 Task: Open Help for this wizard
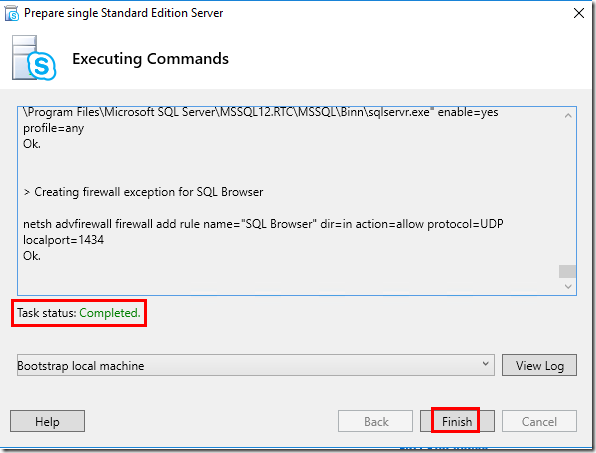48,421
